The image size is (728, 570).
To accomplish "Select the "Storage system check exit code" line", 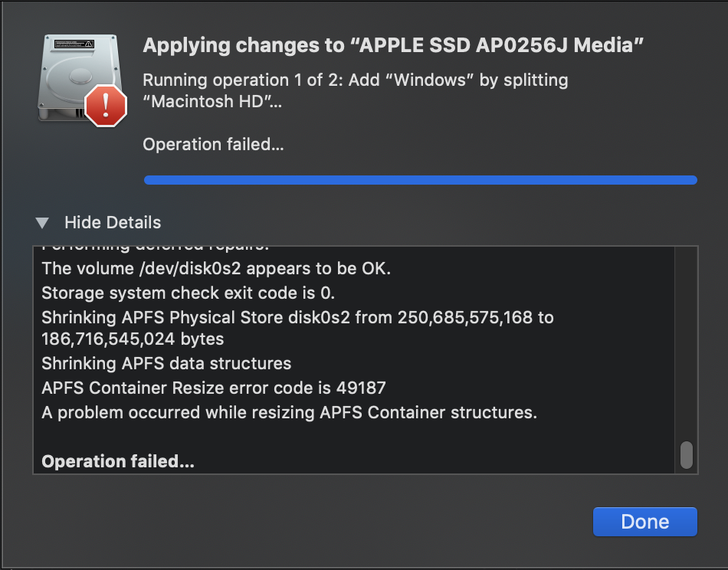I will click(x=189, y=293).
